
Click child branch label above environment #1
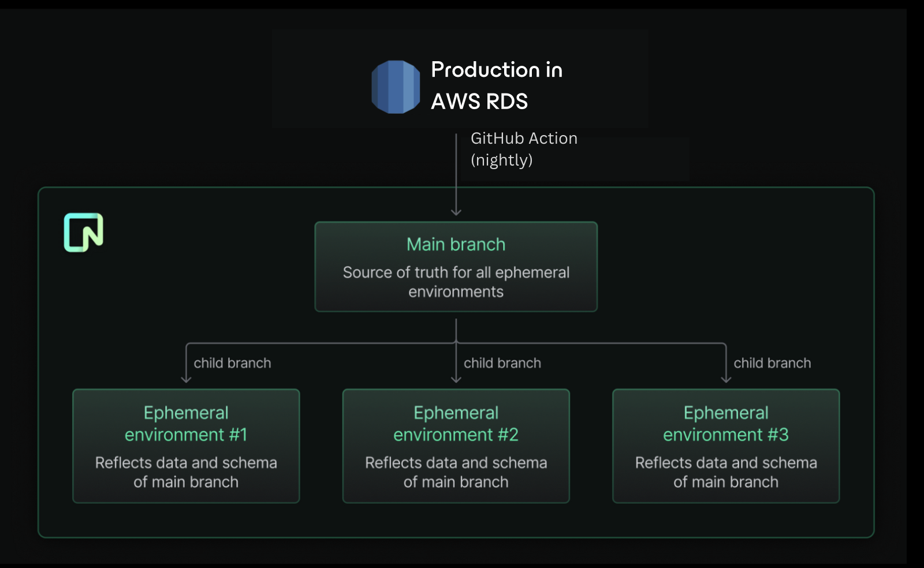click(232, 363)
